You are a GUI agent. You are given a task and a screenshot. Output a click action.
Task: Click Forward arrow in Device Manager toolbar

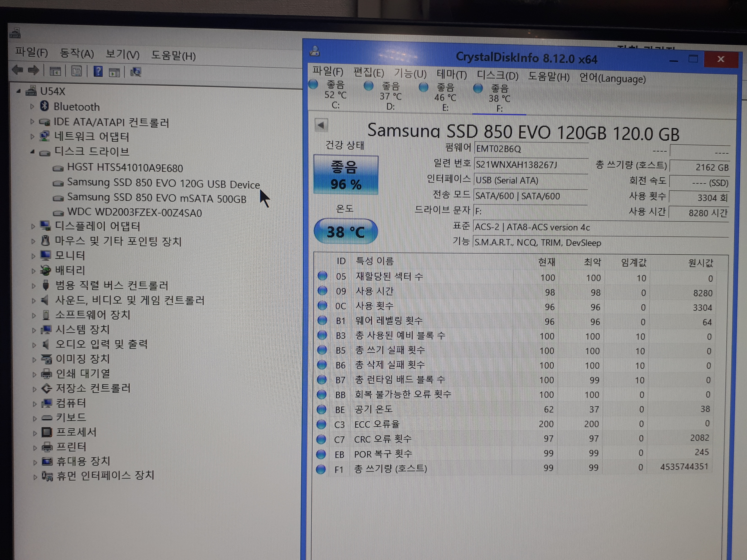pos(33,70)
